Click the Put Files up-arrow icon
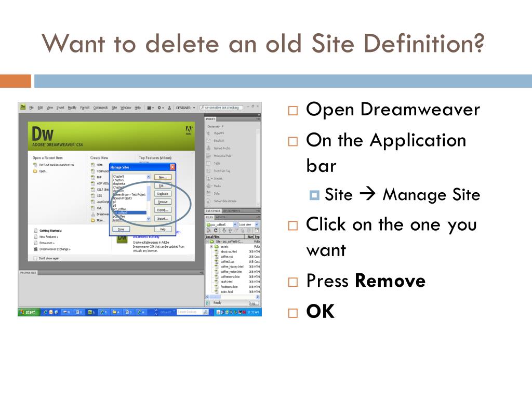 [230, 230]
